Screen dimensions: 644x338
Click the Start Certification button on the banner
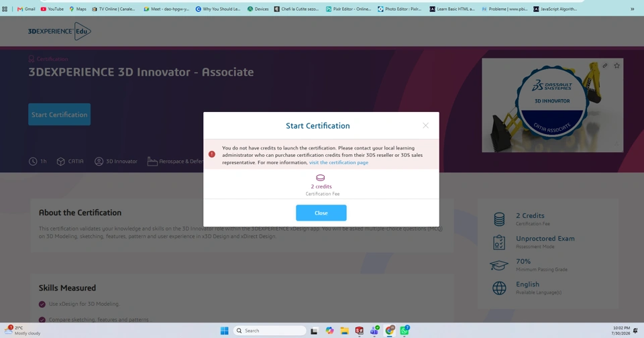[x=60, y=115]
